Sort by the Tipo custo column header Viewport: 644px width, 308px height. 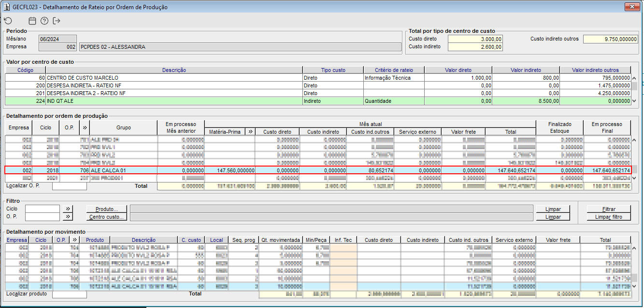pos(333,70)
